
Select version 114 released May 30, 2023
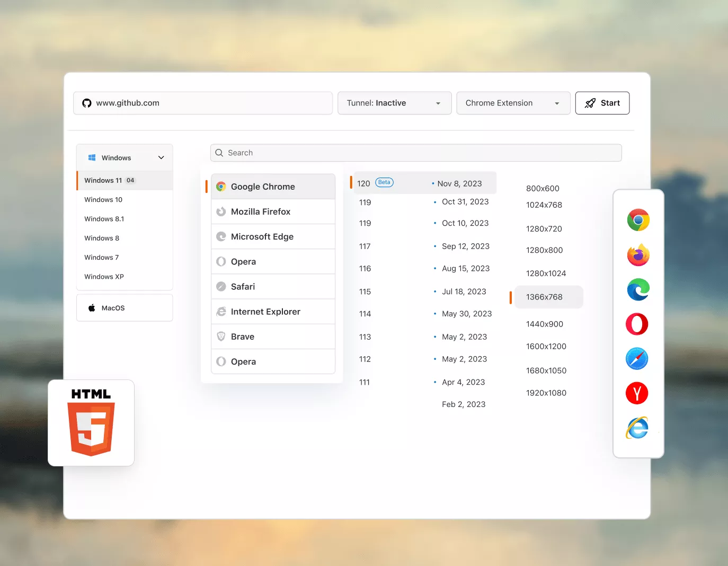coord(425,314)
